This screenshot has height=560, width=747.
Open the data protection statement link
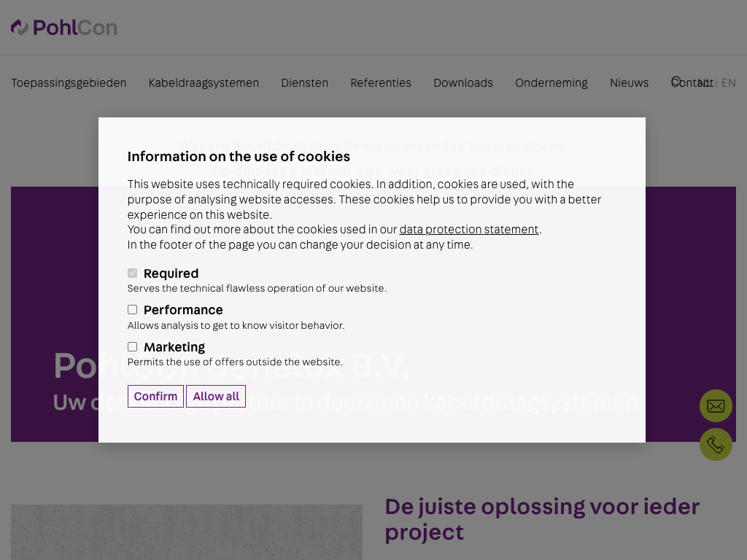[x=468, y=230]
